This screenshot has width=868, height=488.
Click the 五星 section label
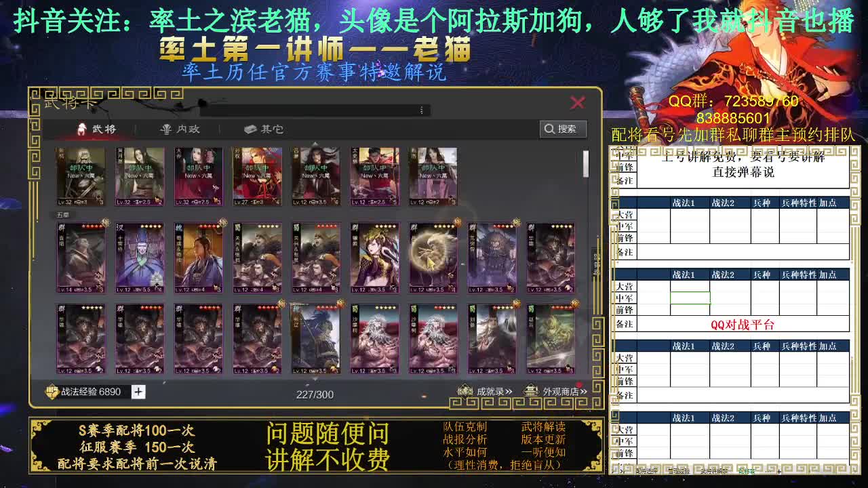tap(62, 215)
